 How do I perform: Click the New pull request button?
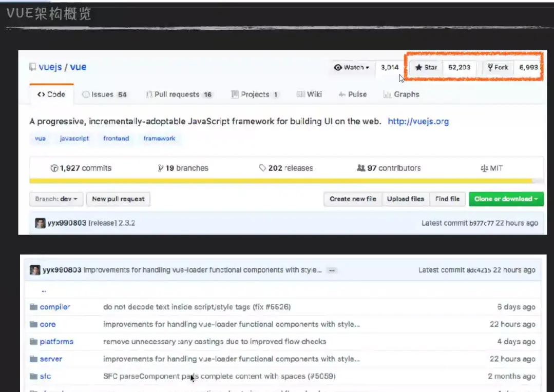[119, 199]
